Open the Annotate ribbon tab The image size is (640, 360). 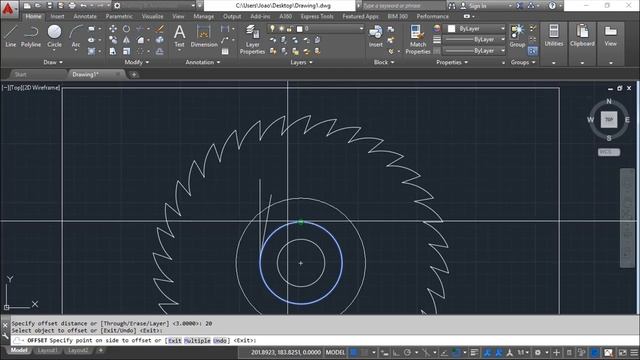click(x=85, y=16)
